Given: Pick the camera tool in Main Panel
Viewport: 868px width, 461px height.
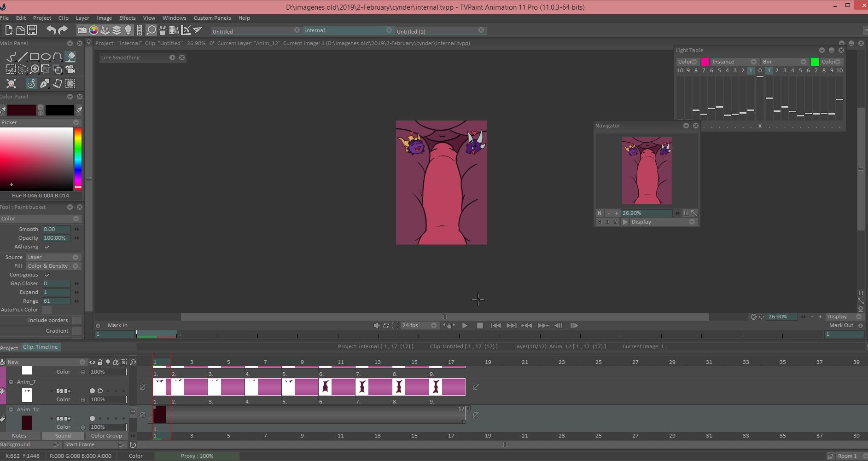Looking at the screenshot, I should click(70, 69).
